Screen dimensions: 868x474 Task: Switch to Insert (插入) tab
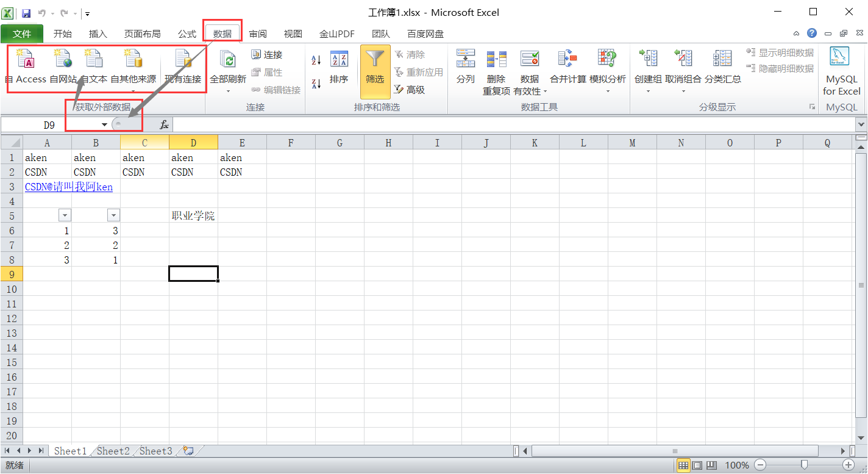point(98,34)
